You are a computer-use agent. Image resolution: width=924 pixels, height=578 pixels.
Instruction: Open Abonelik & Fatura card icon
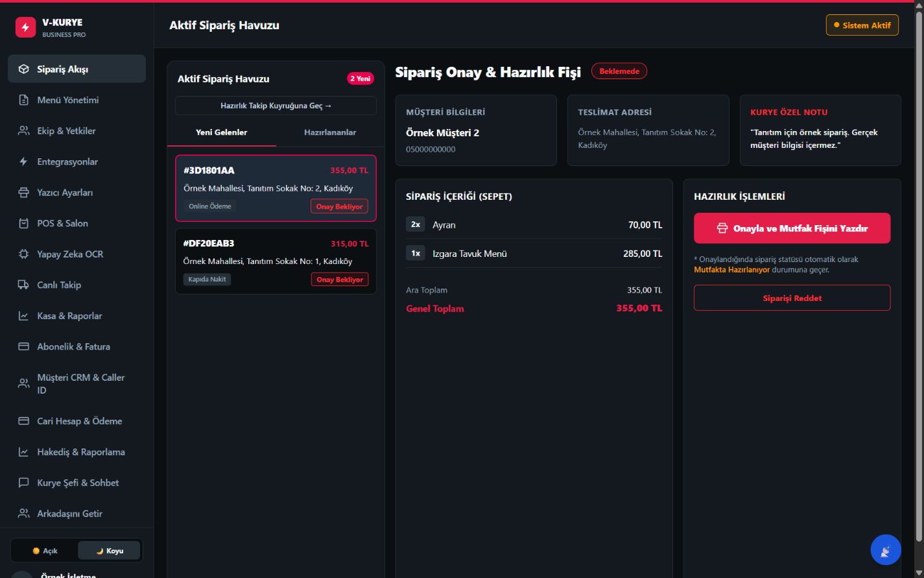click(24, 346)
